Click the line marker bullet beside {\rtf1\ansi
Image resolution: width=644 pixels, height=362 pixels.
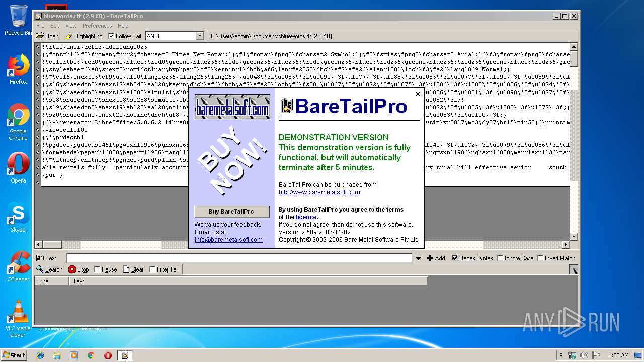pyautogui.click(x=38, y=47)
